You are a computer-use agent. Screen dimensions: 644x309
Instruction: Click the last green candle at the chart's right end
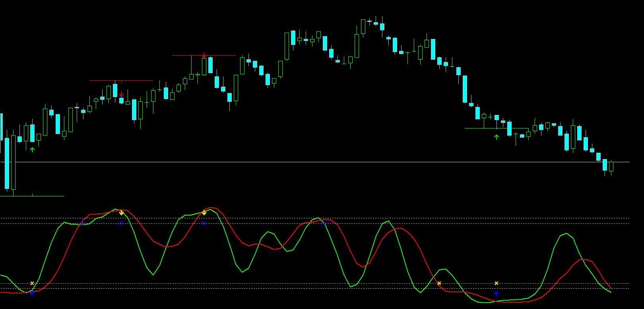pyautogui.click(x=611, y=167)
